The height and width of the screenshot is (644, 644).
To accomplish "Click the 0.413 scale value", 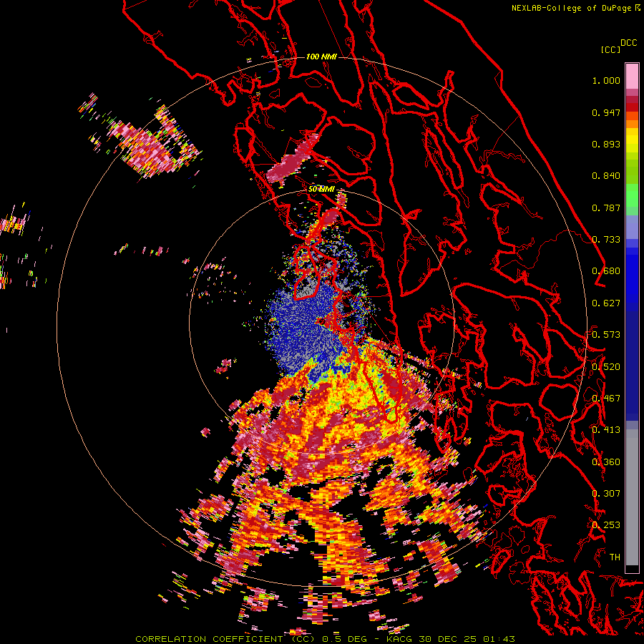I will point(606,430).
